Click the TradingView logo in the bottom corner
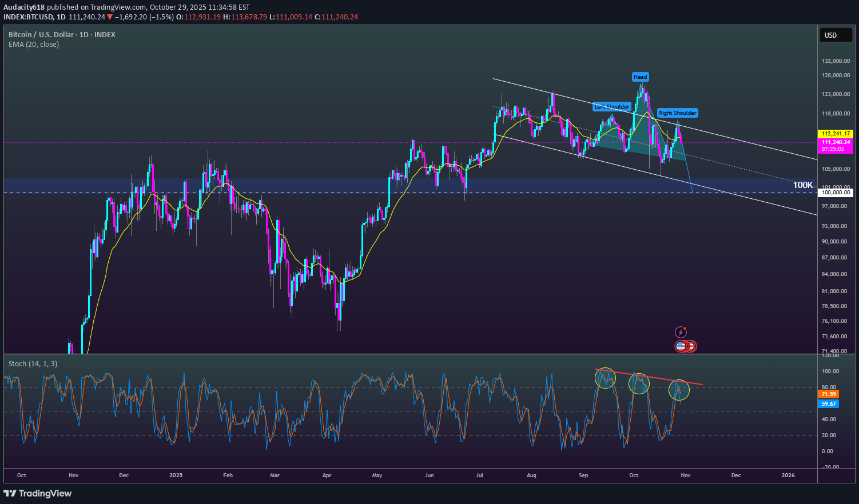Image resolution: width=859 pixels, height=504 pixels. [x=38, y=493]
